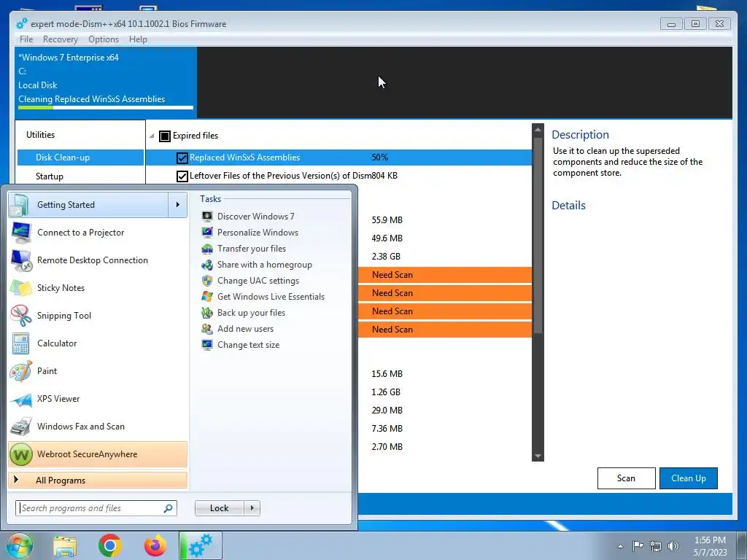Expand Getting Started submenu arrow
Viewport: 747px width, 560px height.
[178, 205]
